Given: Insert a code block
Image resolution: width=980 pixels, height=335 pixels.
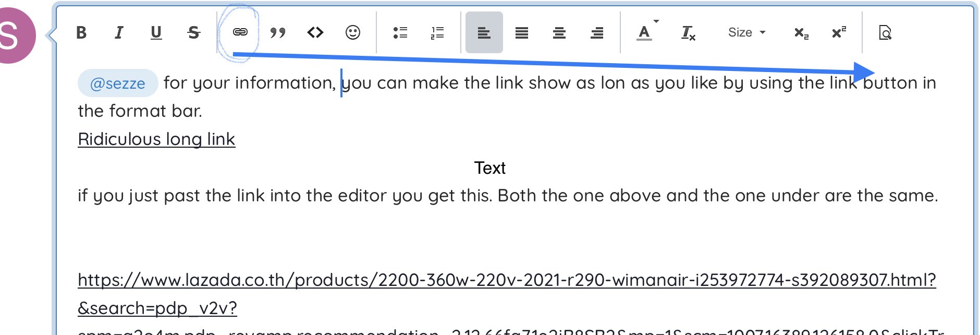Looking at the screenshot, I should (315, 33).
